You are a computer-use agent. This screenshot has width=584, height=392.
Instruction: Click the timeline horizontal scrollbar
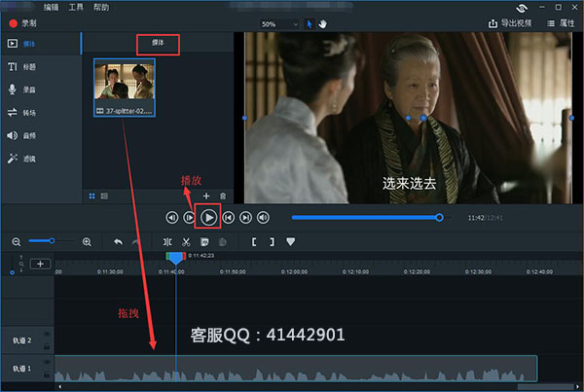[544, 387]
